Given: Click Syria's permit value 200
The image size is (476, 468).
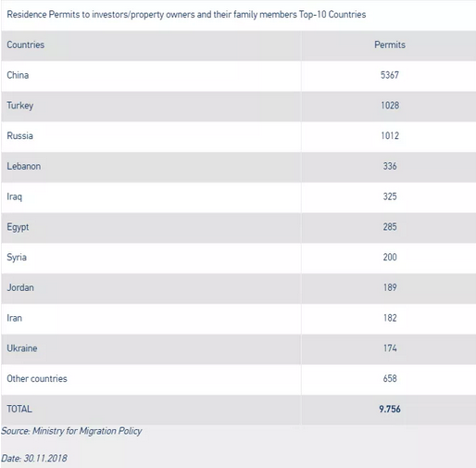Looking at the screenshot, I should 390,257.
